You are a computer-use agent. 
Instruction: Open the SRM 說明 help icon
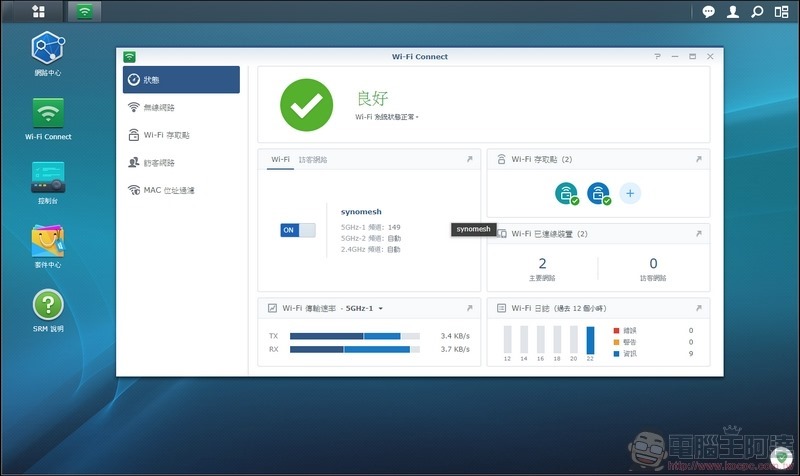pyautogui.click(x=48, y=305)
